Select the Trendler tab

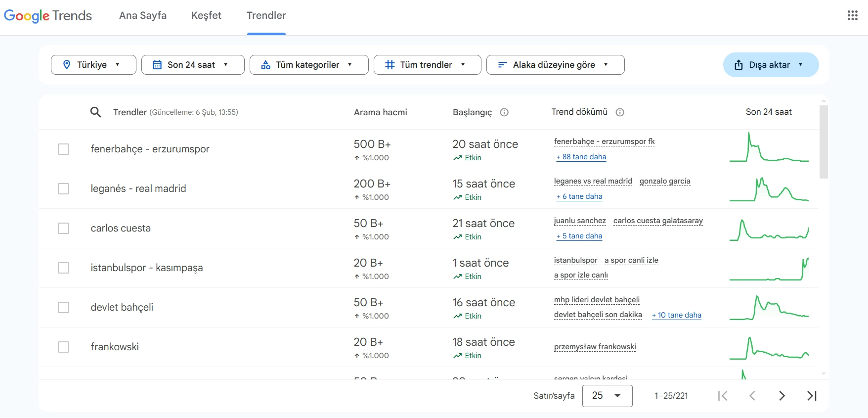266,15
